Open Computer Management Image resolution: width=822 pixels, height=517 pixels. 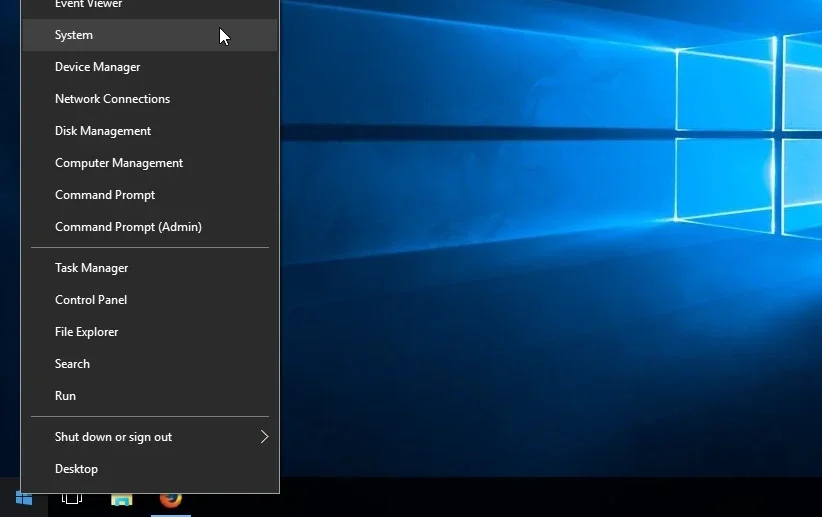pos(119,163)
